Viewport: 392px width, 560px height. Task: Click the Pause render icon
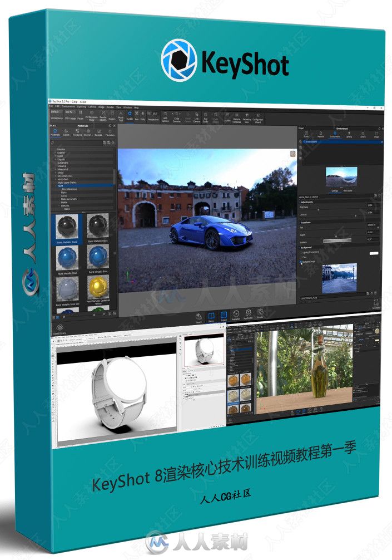(80, 115)
